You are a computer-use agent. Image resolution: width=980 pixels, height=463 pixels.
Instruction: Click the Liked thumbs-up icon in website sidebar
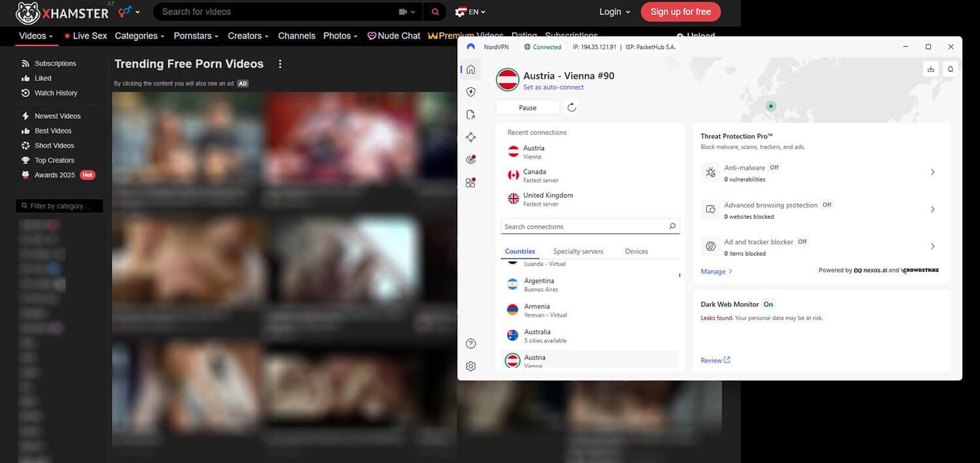click(x=25, y=78)
